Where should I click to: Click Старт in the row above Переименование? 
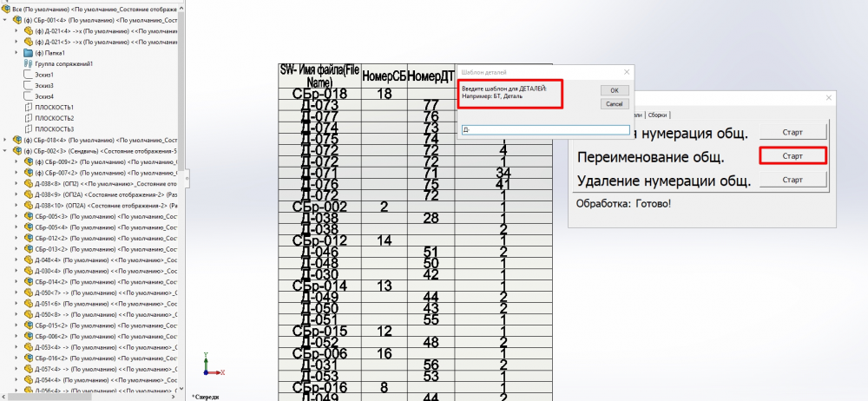pos(792,133)
